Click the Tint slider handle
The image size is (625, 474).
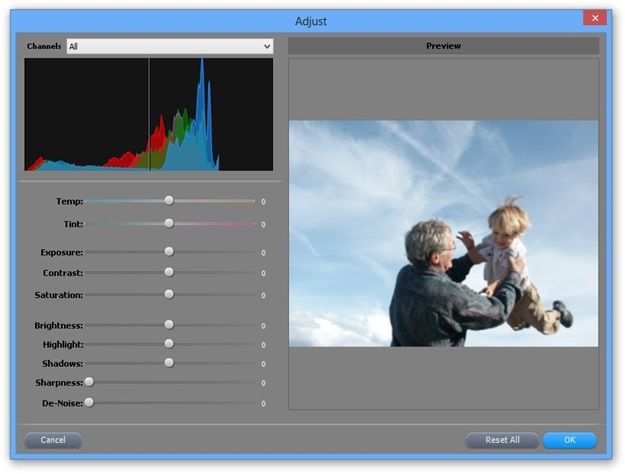tap(169, 223)
